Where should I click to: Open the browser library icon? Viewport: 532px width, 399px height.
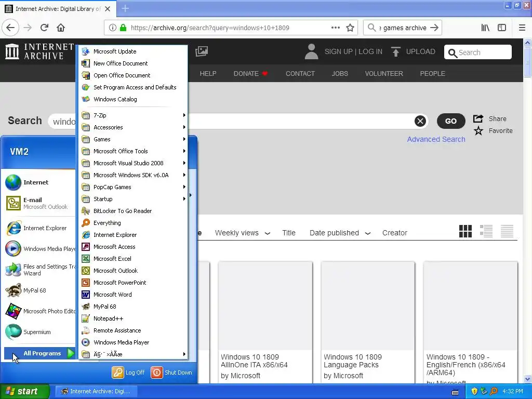pyautogui.click(x=485, y=28)
